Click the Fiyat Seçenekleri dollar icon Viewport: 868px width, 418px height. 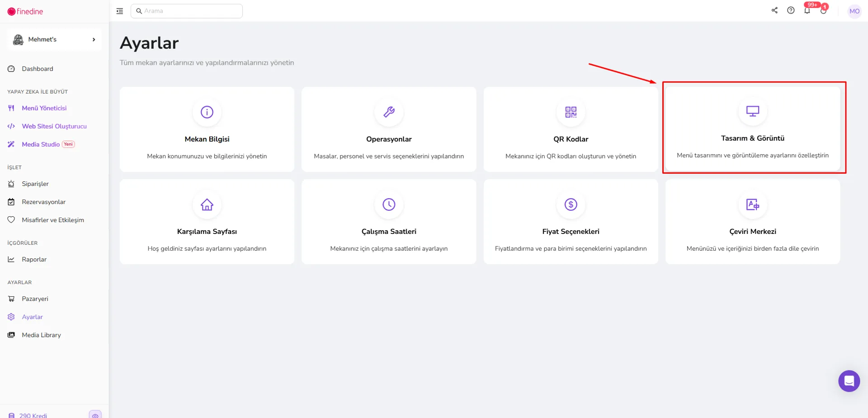coord(571,204)
